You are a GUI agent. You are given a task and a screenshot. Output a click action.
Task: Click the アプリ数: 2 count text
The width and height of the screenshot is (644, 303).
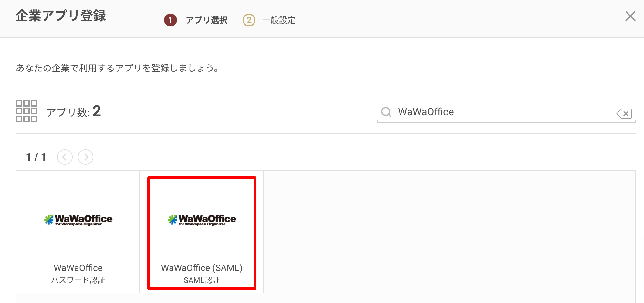point(74,111)
